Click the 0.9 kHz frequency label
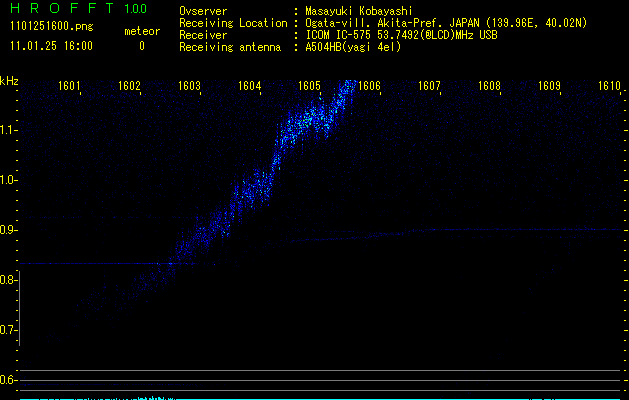This screenshot has height=400, width=629. 9,230
